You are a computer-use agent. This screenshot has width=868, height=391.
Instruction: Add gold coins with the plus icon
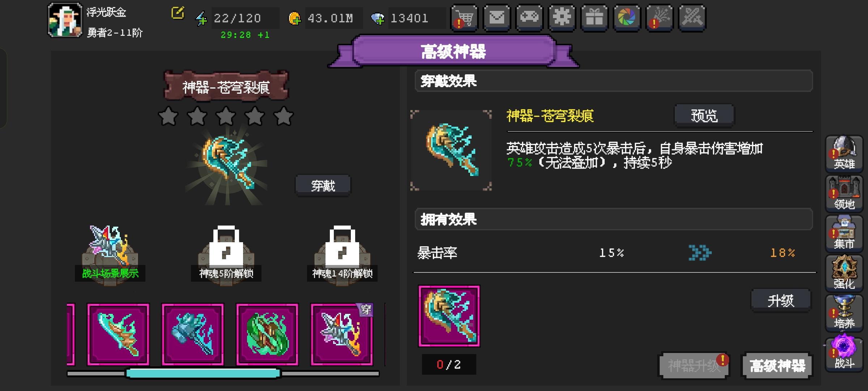coord(294,18)
